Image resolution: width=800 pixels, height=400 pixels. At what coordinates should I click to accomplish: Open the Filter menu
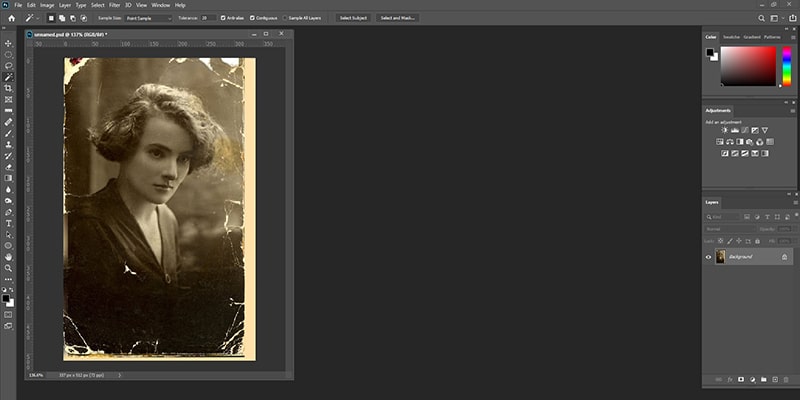[x=114, y=5]
